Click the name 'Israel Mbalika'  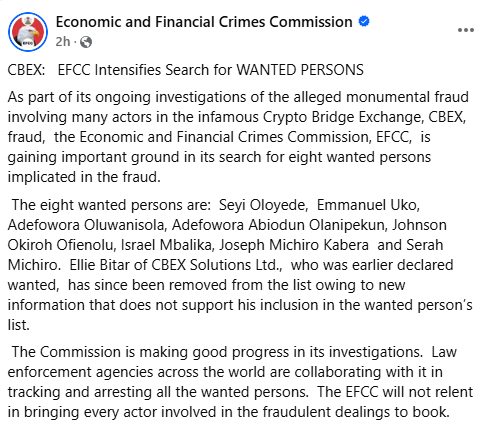(166, 245)
